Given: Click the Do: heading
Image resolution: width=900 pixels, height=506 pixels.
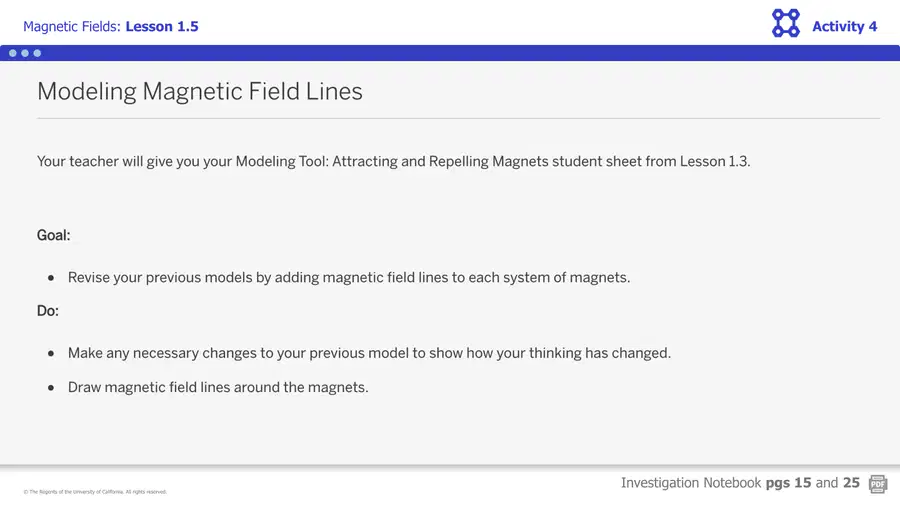Looking at the screenshot, I should (48, 311).
